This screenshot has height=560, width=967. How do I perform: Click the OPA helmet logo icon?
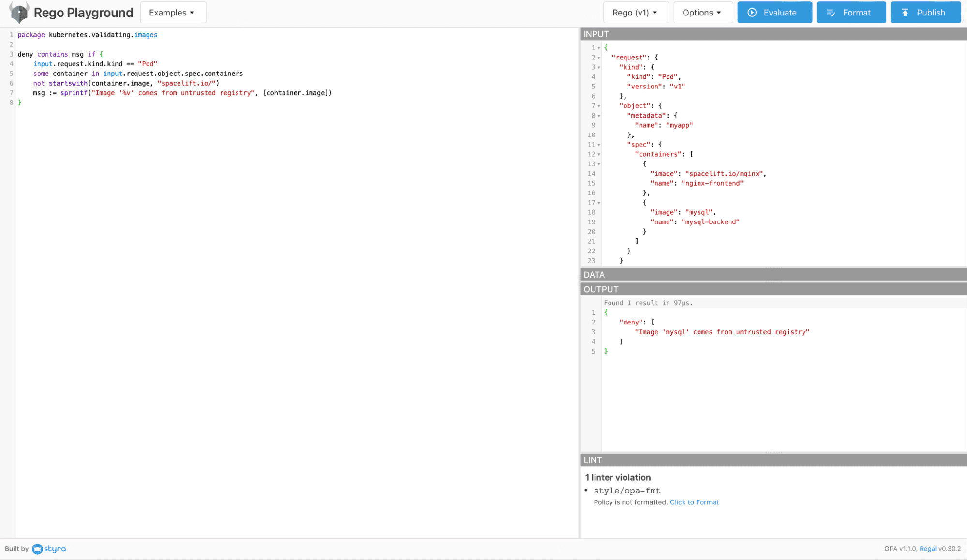point(19,13)
